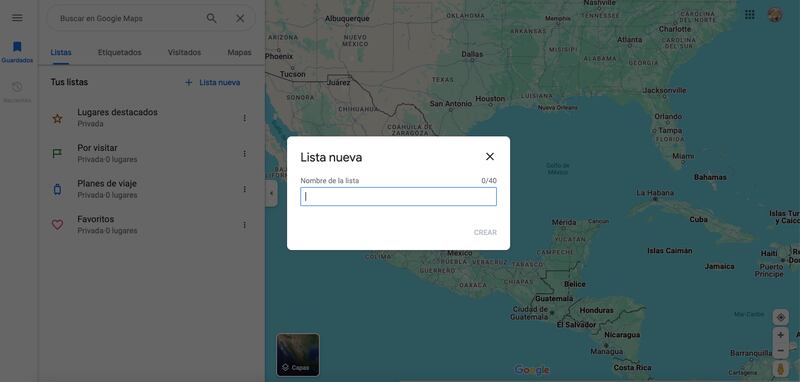The height and width of the screenshot is (382, 800).
Task: Show my location on map
Action: [780, 318]
